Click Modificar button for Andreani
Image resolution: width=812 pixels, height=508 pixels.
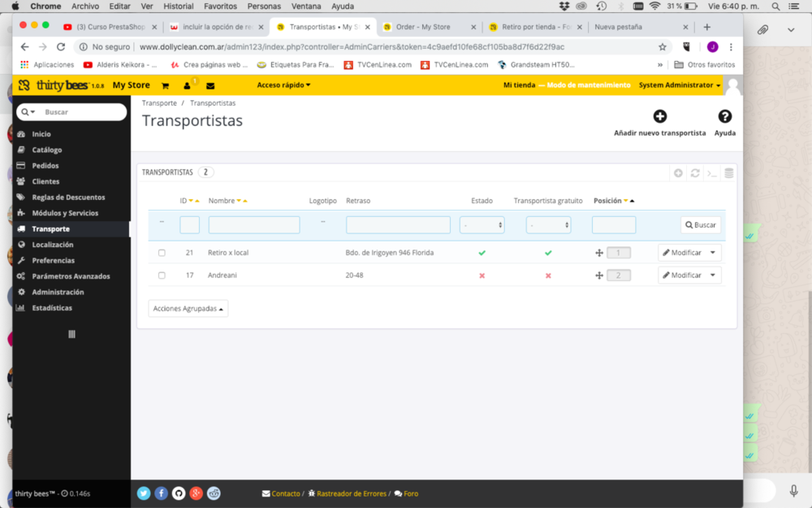click(681, 276)
